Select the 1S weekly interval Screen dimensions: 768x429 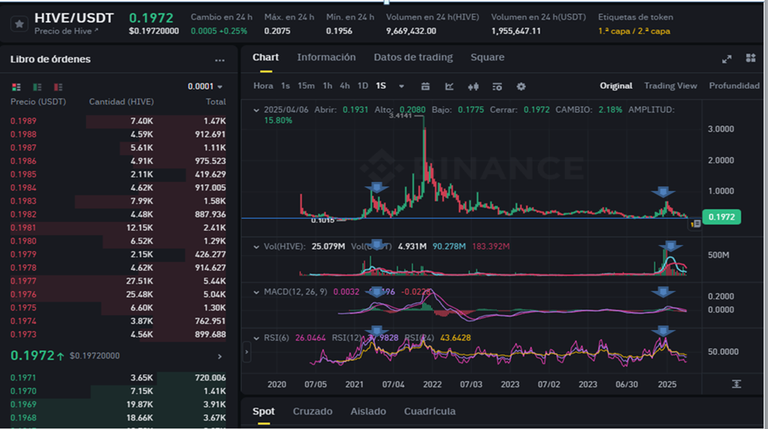(x=381, y=86)
